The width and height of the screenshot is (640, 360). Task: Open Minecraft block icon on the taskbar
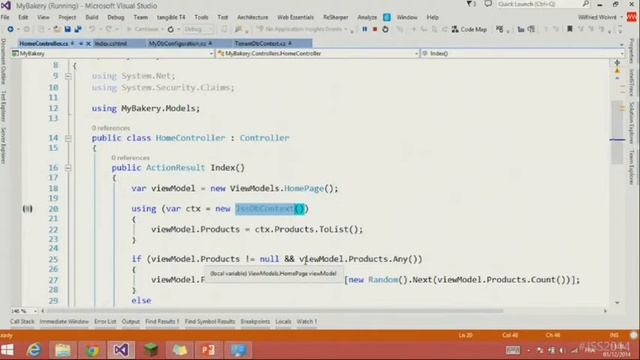(x=151, y=350)
